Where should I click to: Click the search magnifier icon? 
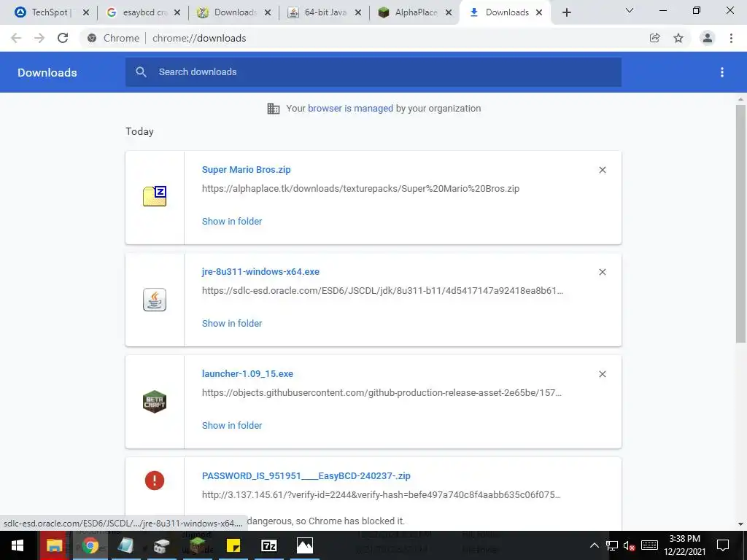coord(141,72)
